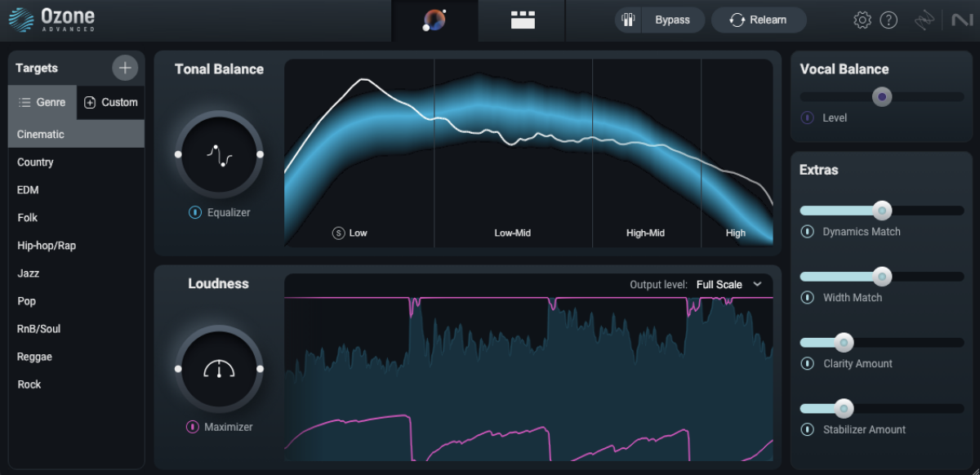Select the Pop genre target

point(76,300)
